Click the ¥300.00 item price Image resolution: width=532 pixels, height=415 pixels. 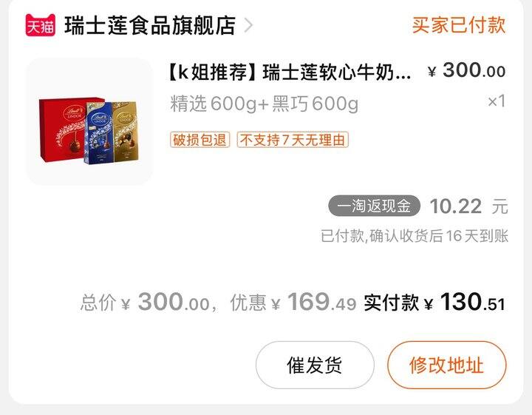click(x=467, y=70)
